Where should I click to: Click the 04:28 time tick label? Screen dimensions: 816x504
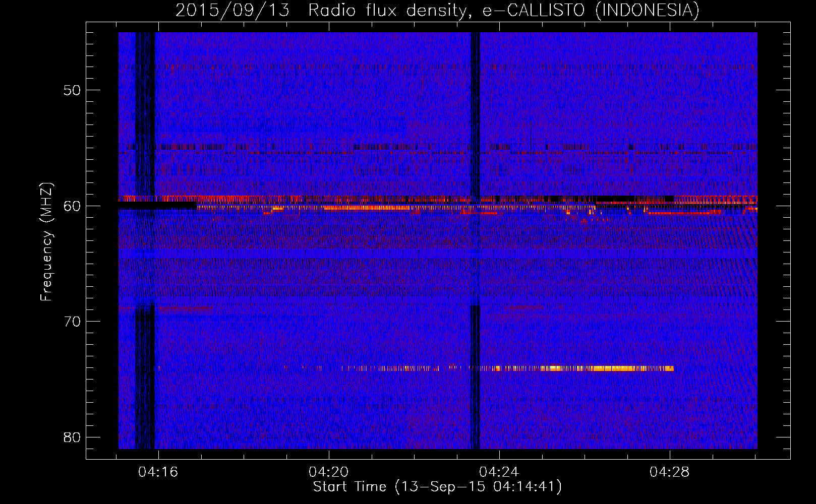pyautogui.click(x=669, y=472)
